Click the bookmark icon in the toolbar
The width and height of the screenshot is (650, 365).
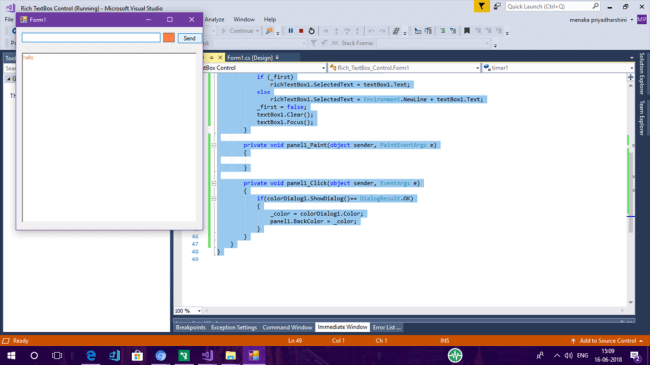point(467,31)
